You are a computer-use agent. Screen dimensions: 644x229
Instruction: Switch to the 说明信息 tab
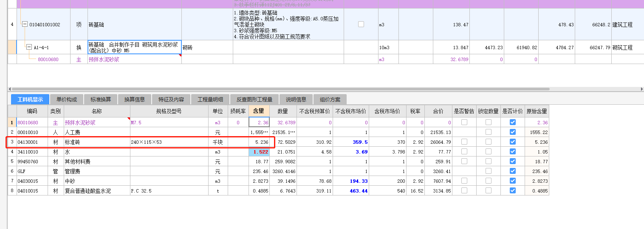click(296, 99)
